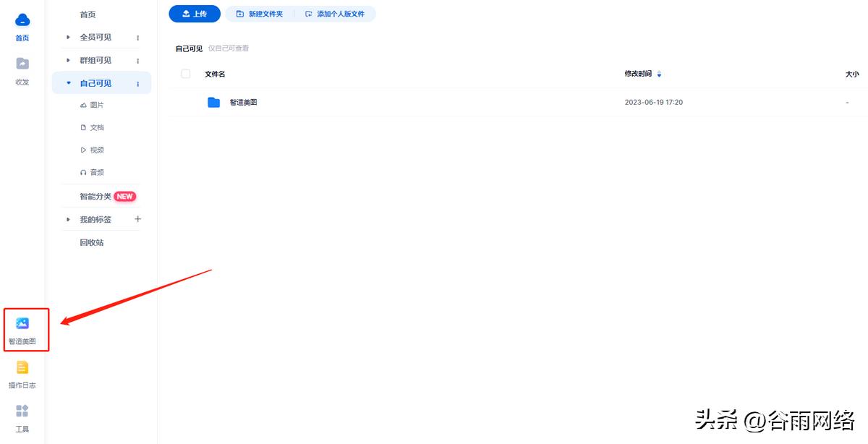Click the 添加个人版文件 button
The image size is (868, 444).
(337, 13)
